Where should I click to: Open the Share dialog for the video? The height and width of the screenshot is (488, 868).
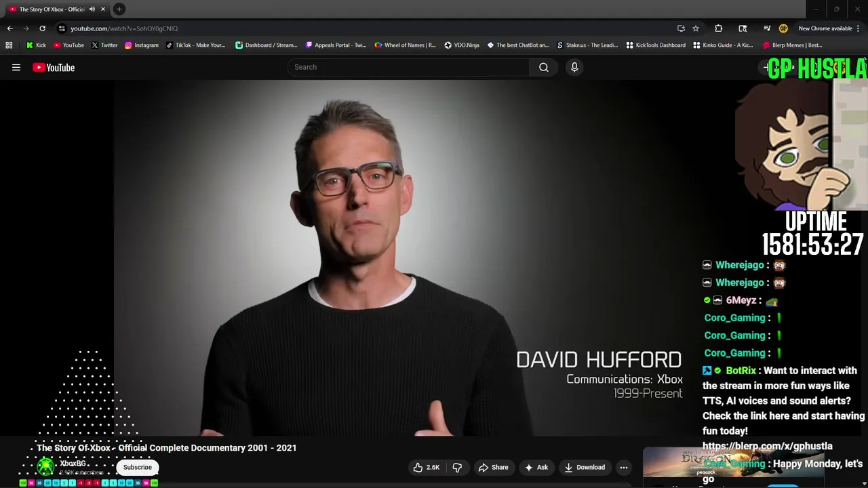coord(493,467)
